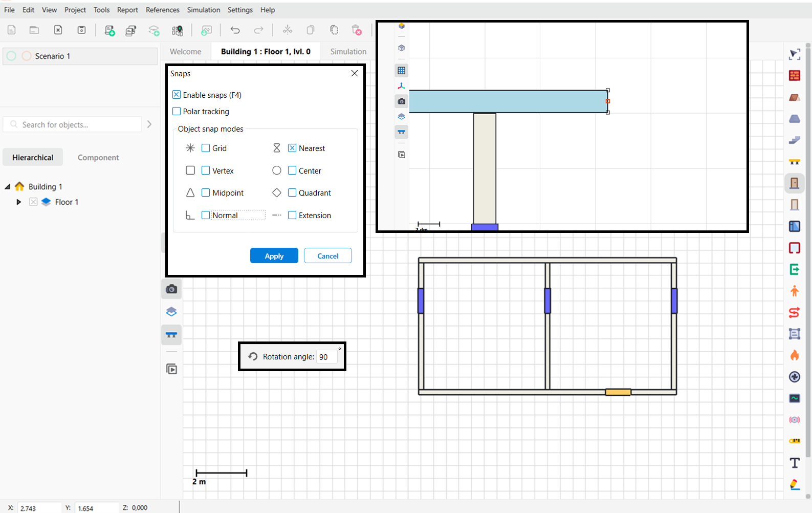Uncheck the Nearest snap mode
812x513 pixels.
[292, 148]
